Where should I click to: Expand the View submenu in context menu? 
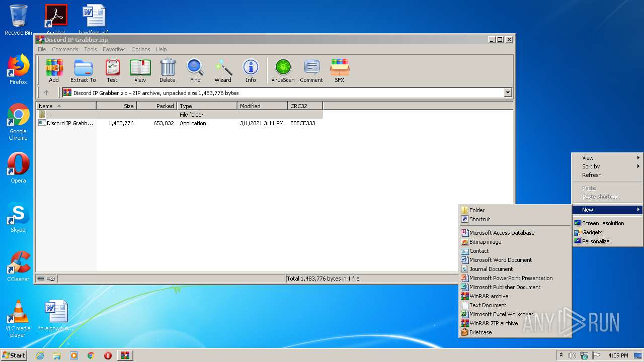point(607,158)
